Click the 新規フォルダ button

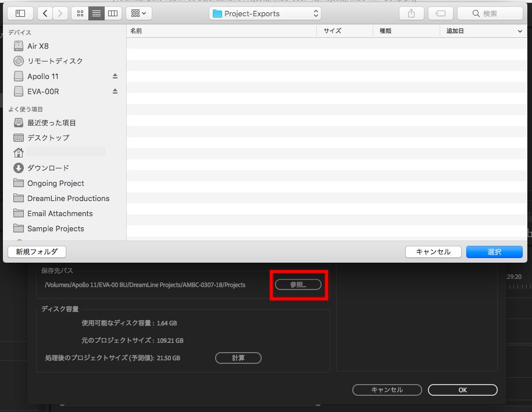point(37,252)
